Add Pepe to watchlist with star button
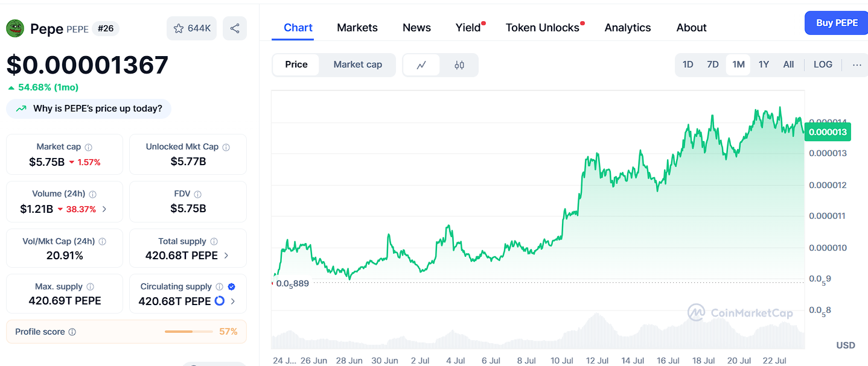The width and height of the screenshot is (868, 366). [192, 28]
